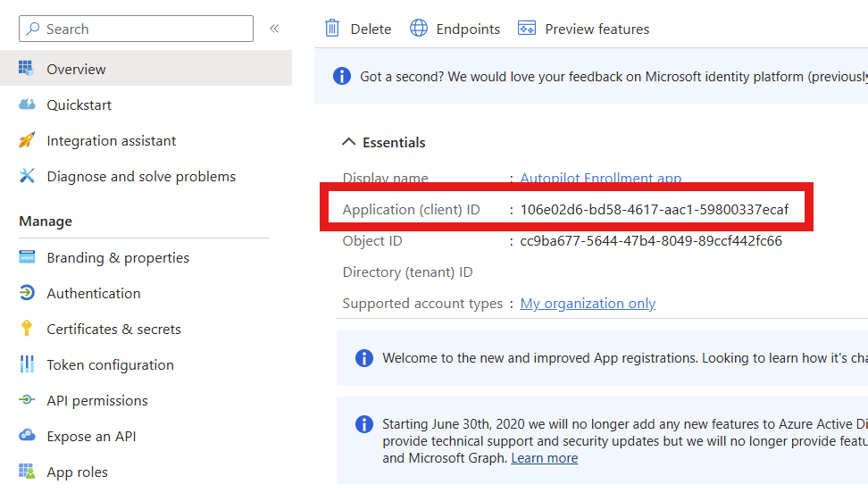Open the Endpoints pane
Viewport: 868px width, 493px height.
click(455, 29)
